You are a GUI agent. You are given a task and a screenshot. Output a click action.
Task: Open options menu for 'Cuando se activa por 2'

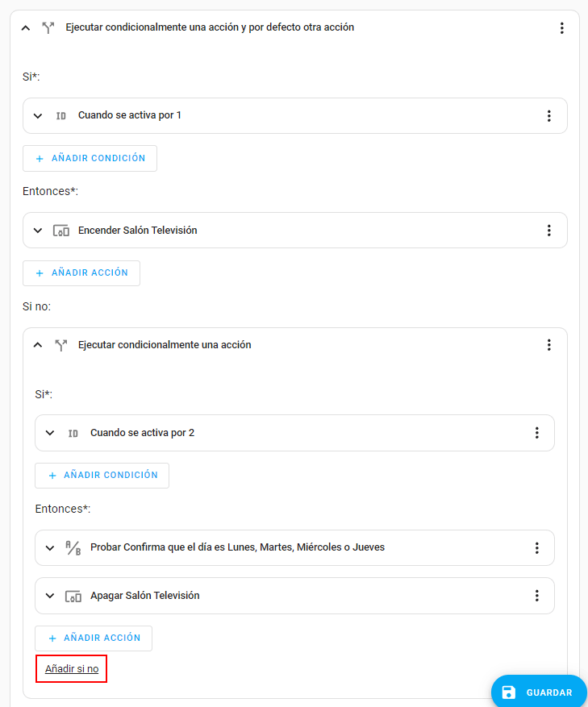[x=537, y=433]
